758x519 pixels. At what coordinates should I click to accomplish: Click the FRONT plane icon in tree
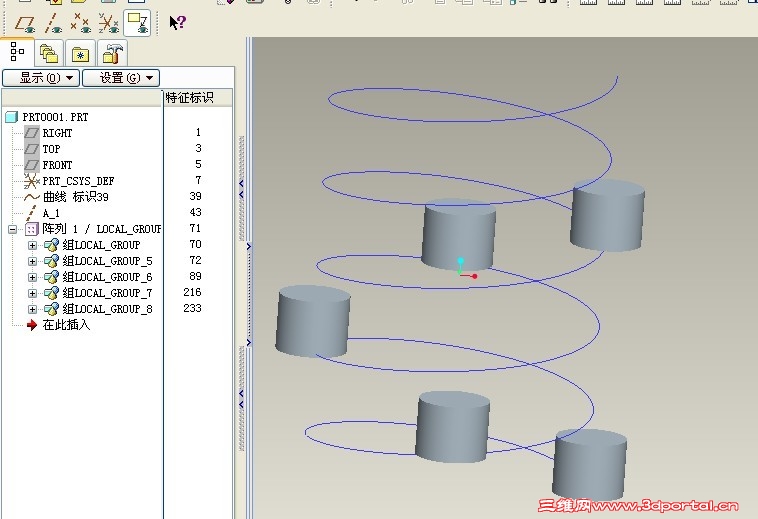pyautogui.click(x=32, y=165)
